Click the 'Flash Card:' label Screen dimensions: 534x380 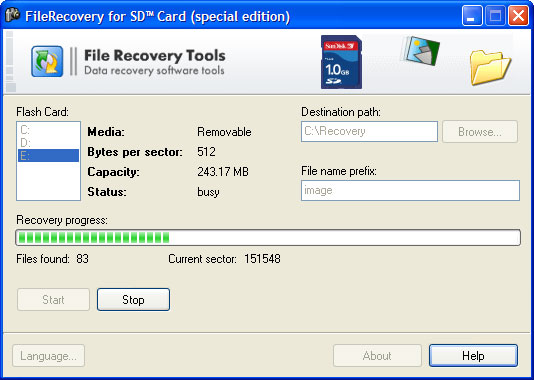(43, 112)
